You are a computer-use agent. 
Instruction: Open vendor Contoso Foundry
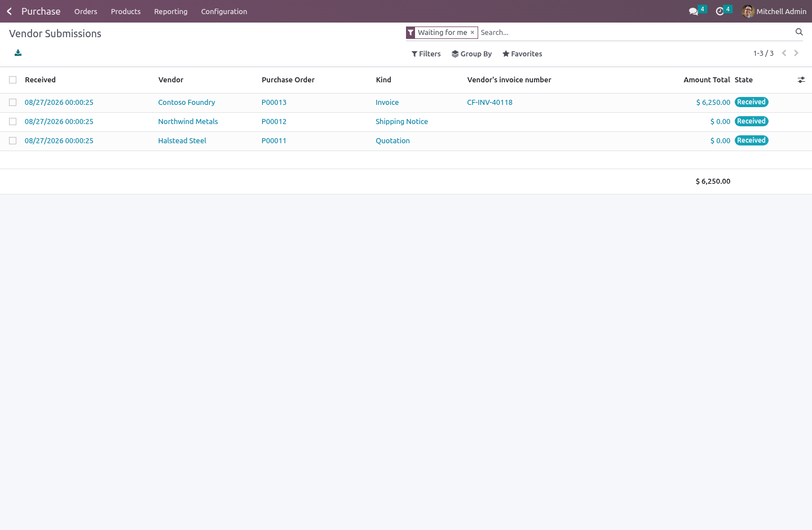[187, 103]
